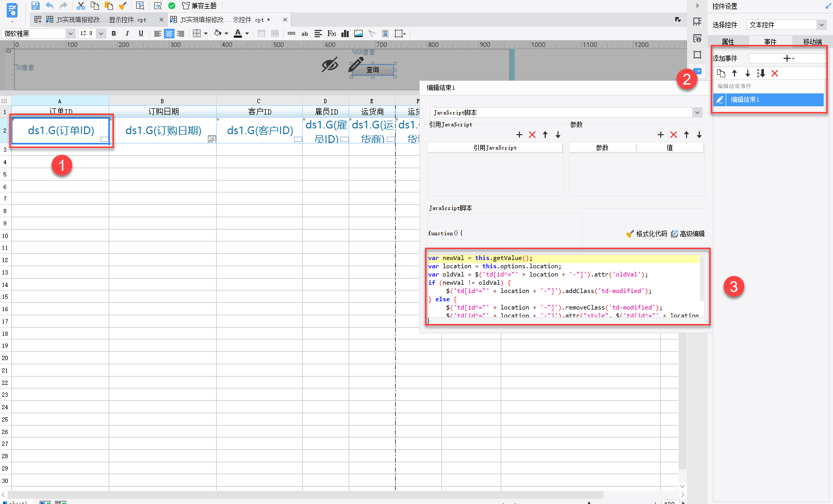Insert a formula with the F(x) icon
833x504 pixels.
point(332,34)
